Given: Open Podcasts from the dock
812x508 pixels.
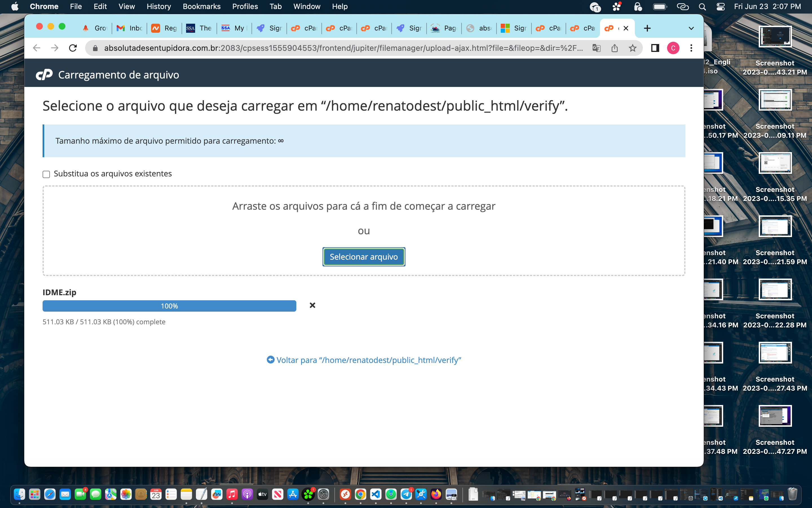Looking at the screenshot, I should click(247, 494).
